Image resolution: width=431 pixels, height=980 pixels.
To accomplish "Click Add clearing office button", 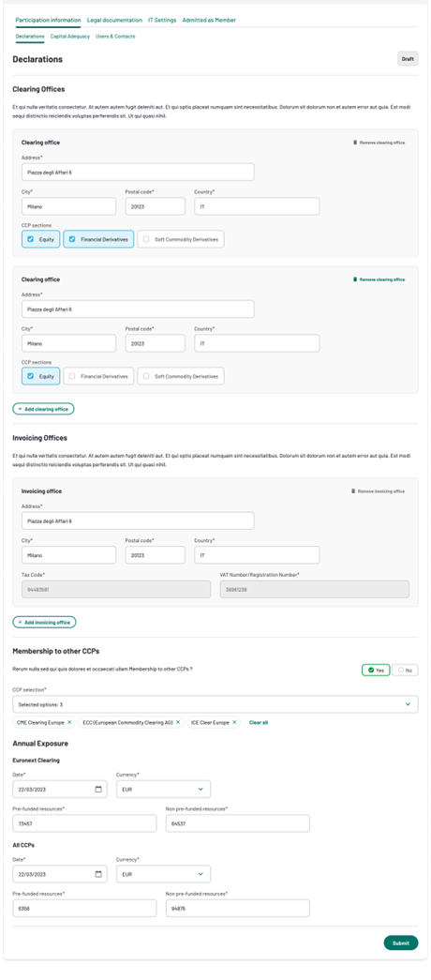I will pos(43,409).
